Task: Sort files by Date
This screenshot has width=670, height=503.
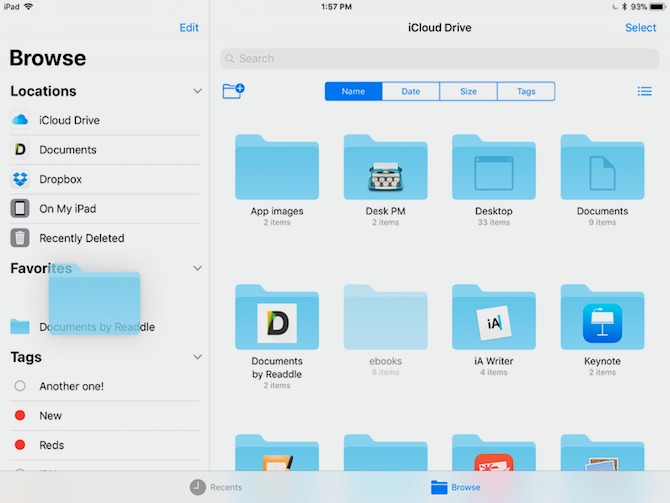Action: pyautogui.click(x=411, y=92)
